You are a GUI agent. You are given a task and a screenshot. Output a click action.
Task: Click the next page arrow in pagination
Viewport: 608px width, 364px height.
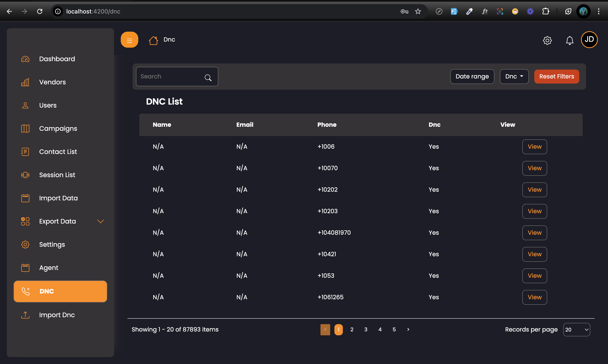pos(408,330)
